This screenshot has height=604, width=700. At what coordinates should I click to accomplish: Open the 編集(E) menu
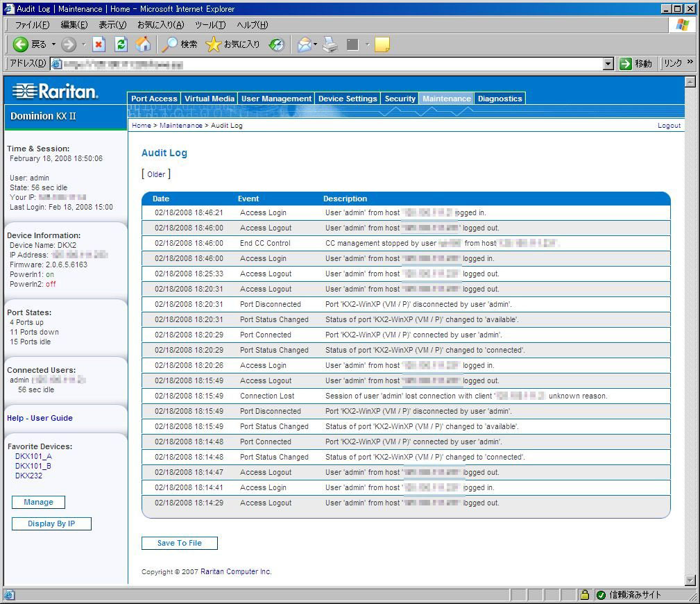point(74,24)
